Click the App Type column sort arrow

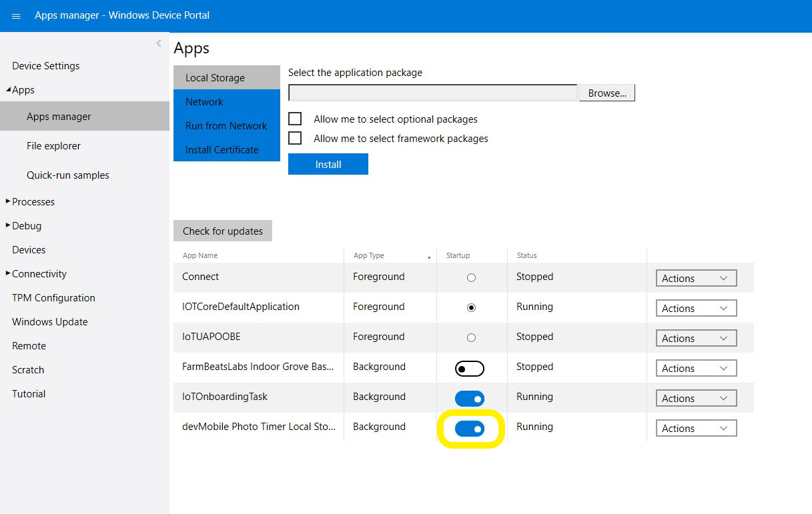(x=429, y=257)
